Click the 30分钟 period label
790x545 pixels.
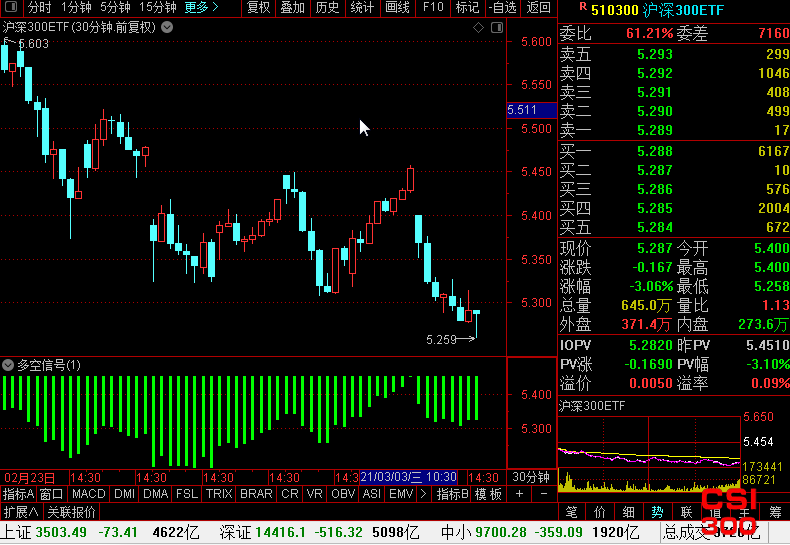click(x=531, y=477)
